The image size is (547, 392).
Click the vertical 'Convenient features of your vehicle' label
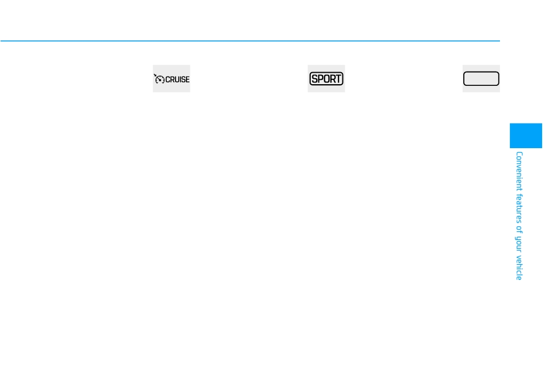[519, 216]
